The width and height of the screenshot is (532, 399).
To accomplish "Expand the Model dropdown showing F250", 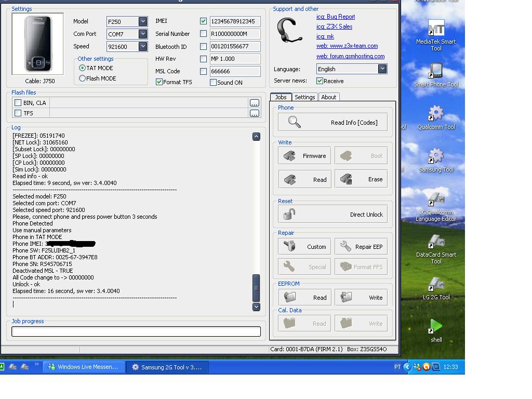I will (142, 21).
